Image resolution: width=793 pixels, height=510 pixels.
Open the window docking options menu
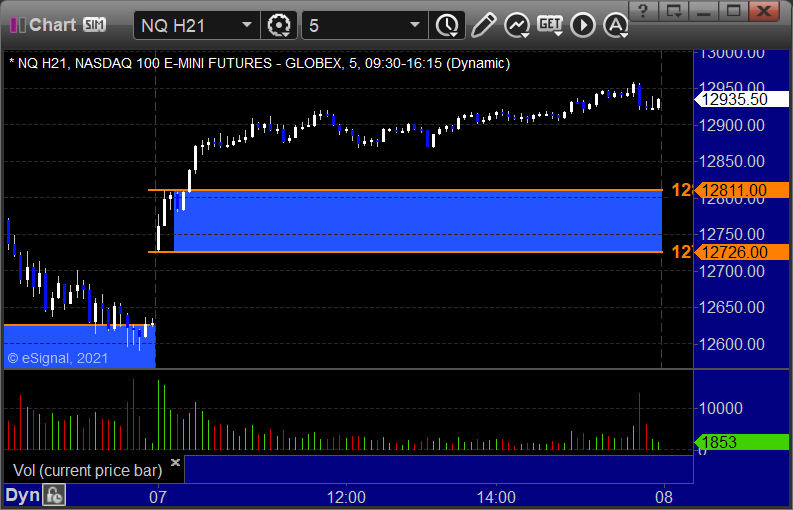click(673, 10)
